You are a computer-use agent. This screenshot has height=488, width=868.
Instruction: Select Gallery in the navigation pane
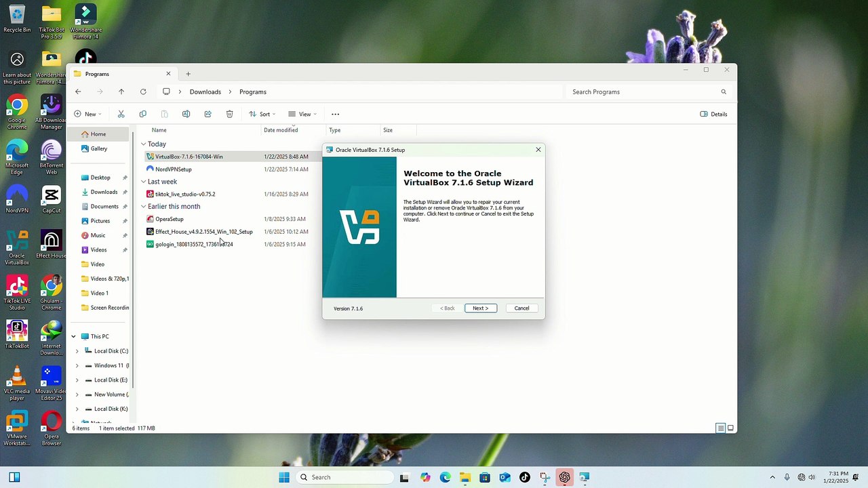click(99, 148)
